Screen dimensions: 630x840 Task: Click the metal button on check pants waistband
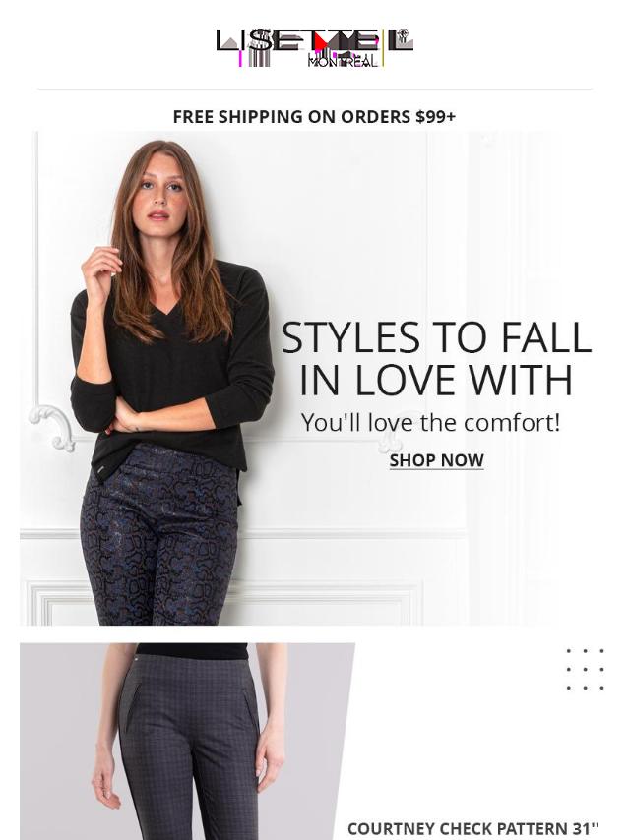[137, 657]
